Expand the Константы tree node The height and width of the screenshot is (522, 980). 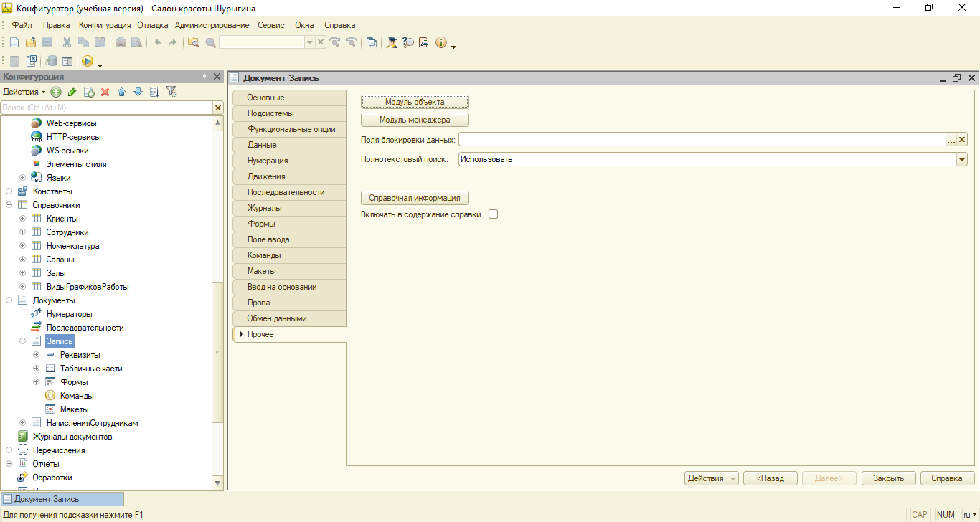[9, 191]
